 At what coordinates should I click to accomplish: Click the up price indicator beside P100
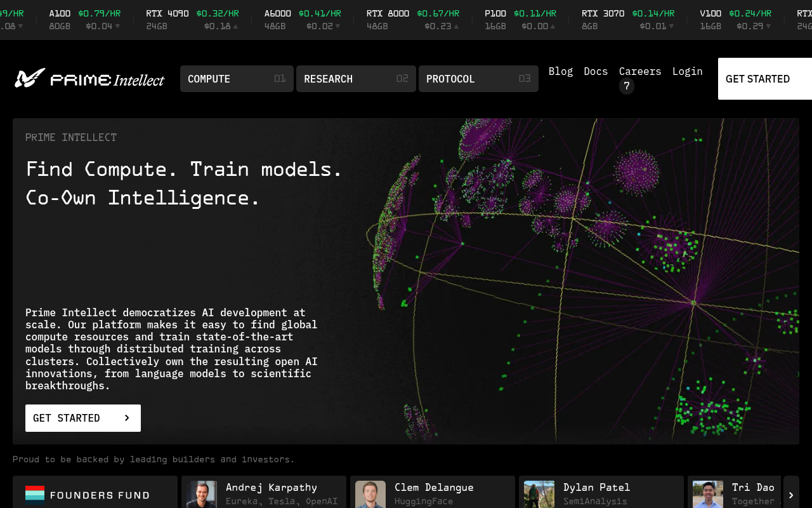(553, 27)
